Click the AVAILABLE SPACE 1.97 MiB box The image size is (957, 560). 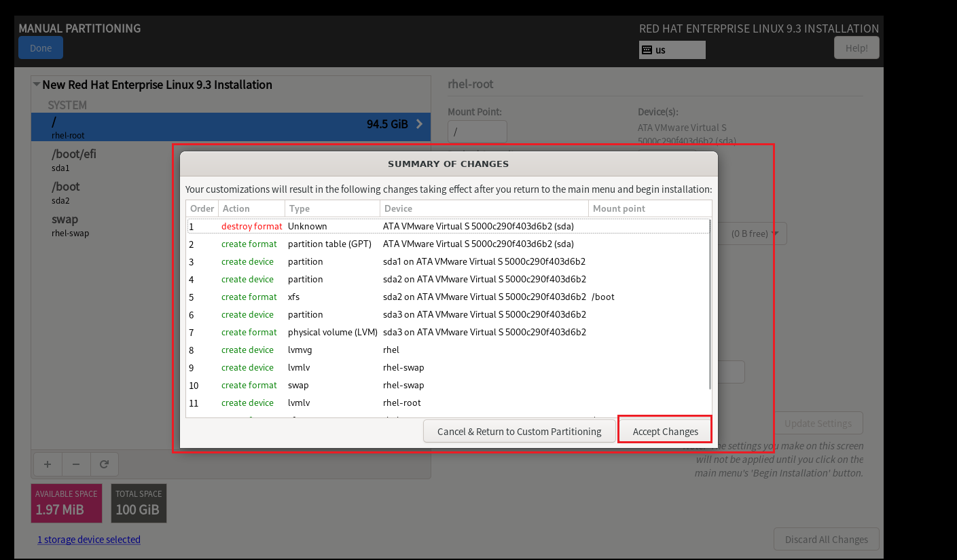tap(67, 503)
